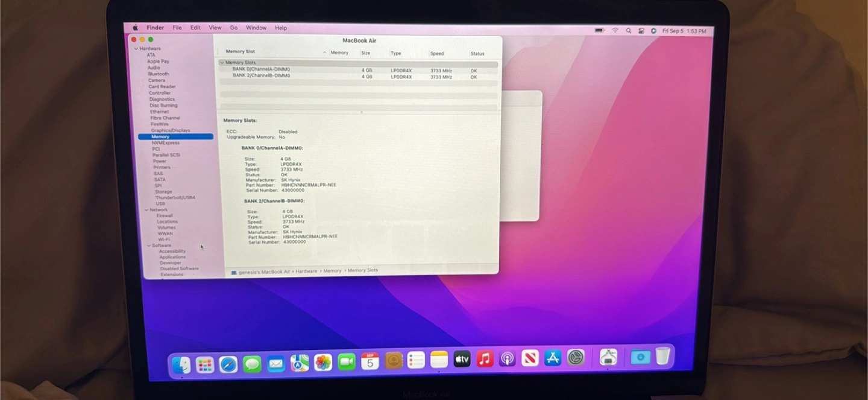Open System Preferences gear in dock

pyautogui.click(x=576, y=358)
